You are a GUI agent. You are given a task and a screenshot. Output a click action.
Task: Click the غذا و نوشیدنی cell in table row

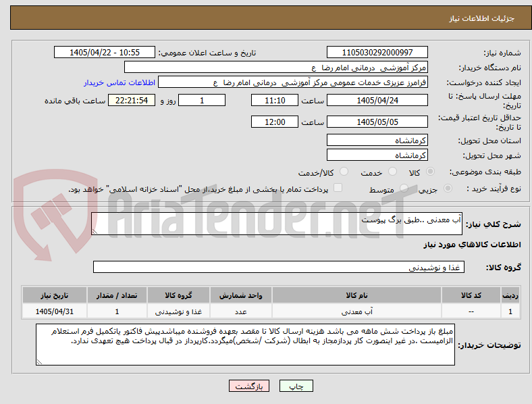tap(178, 311)
